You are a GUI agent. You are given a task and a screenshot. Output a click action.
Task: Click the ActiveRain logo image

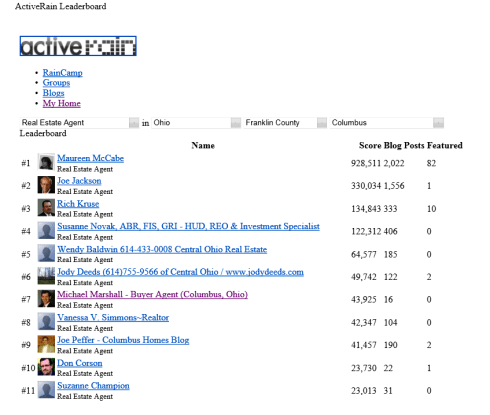point(78,46)
